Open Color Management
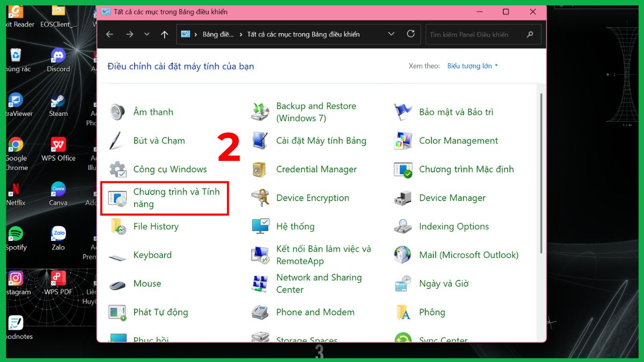Viewport: 644px width, 362px height. [458, 141]
